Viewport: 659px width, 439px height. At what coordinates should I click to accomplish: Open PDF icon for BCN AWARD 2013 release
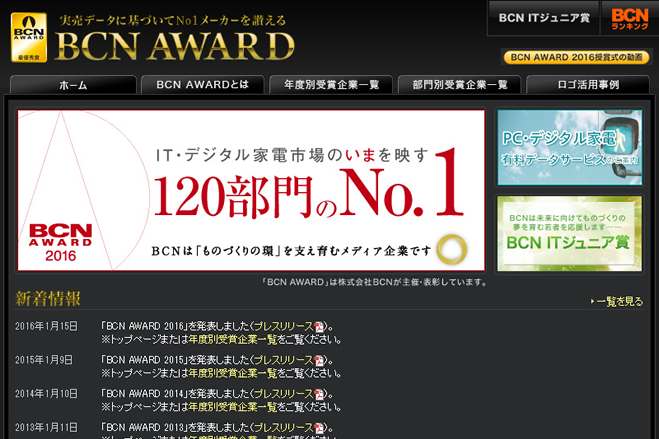point(319,428)
